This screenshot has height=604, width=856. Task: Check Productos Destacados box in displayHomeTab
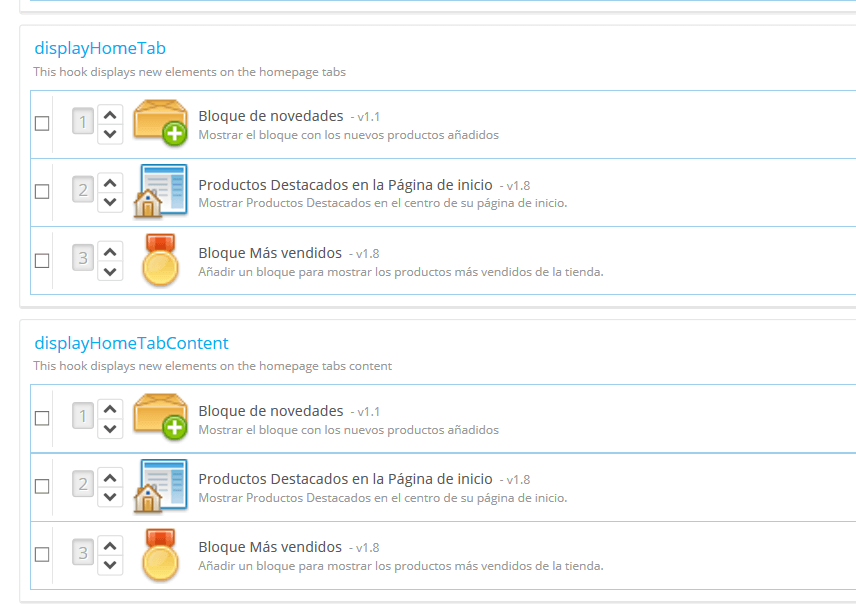42,192
